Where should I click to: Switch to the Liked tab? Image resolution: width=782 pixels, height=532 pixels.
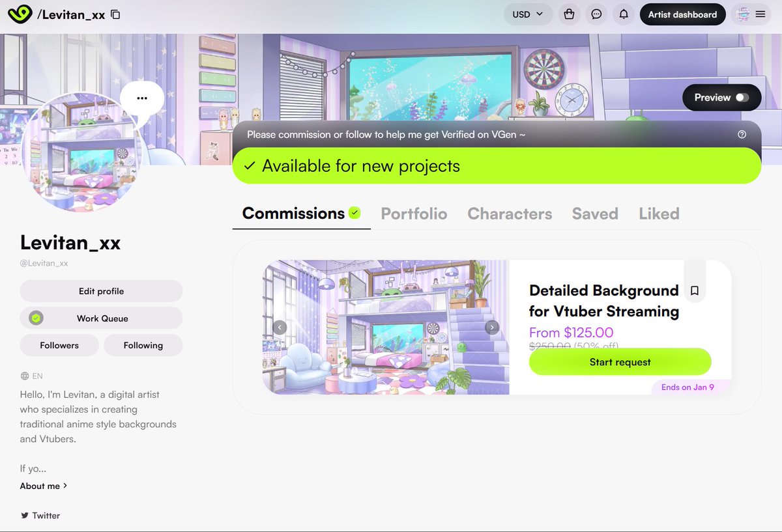659,214
